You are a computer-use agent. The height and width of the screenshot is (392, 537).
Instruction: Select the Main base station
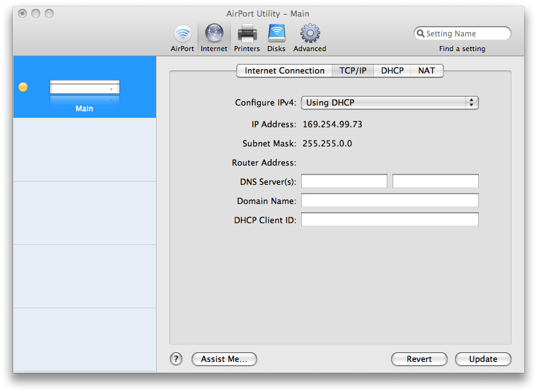[x=84, y=88]
